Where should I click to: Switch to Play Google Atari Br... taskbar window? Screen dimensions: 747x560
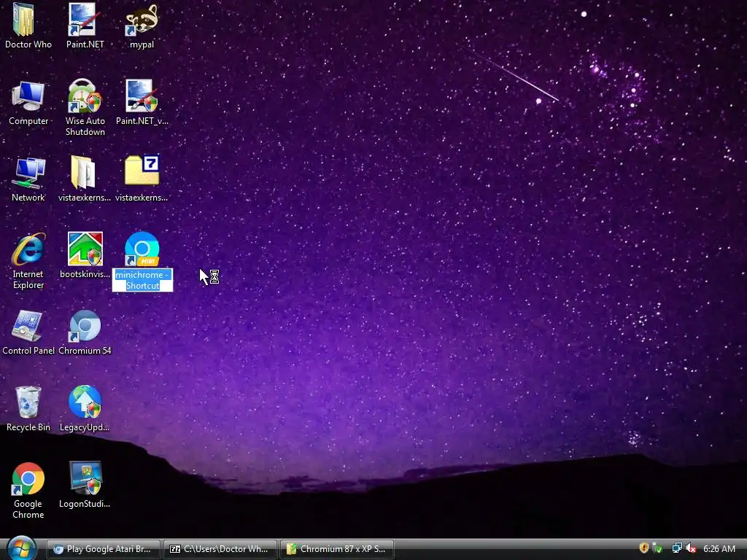[x=103, y=549]
